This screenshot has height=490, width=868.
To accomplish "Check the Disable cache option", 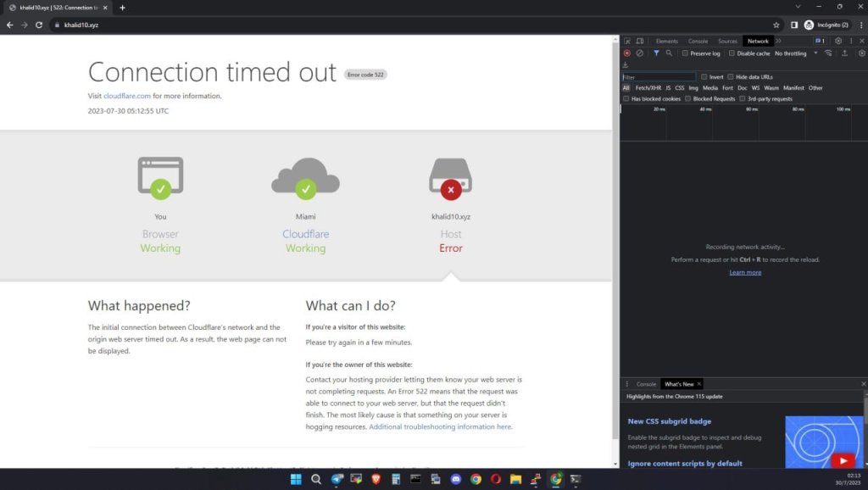I will point(732,53).
